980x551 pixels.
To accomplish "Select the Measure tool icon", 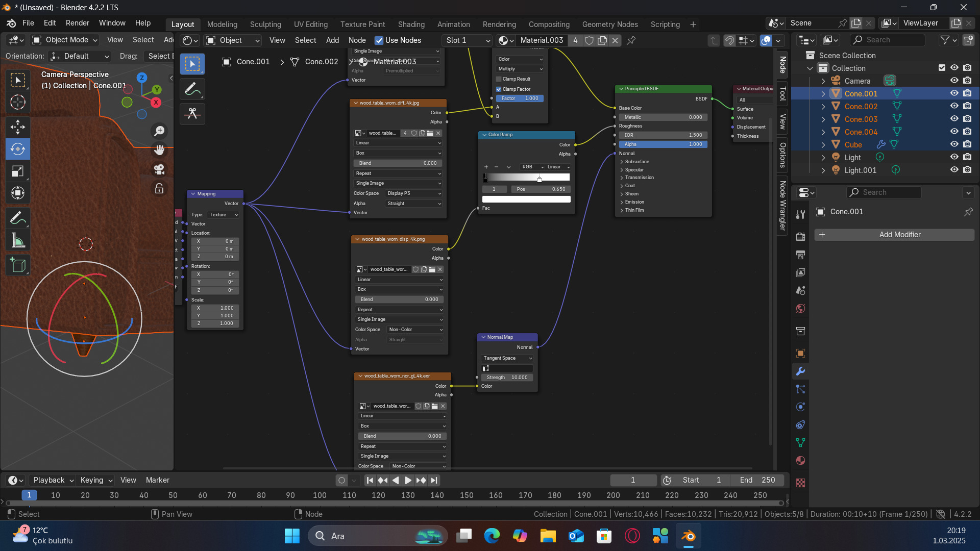I will click(x=18, y=241).
